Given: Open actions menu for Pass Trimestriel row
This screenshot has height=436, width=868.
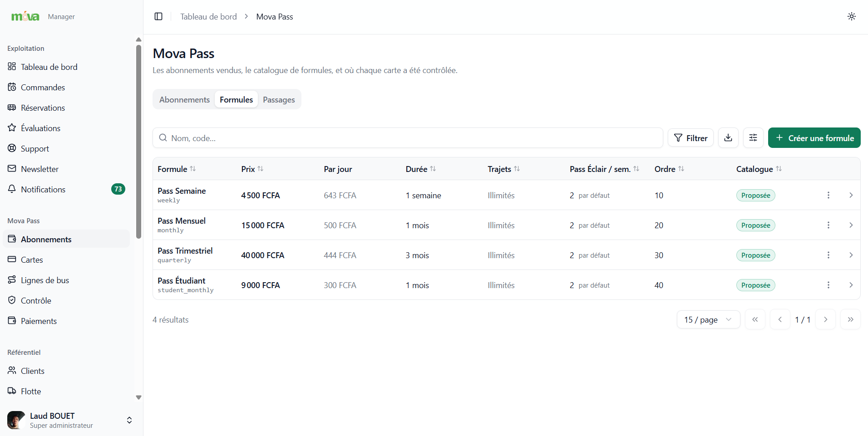Looking at the screenshot, I should click(x=829, y=255).
